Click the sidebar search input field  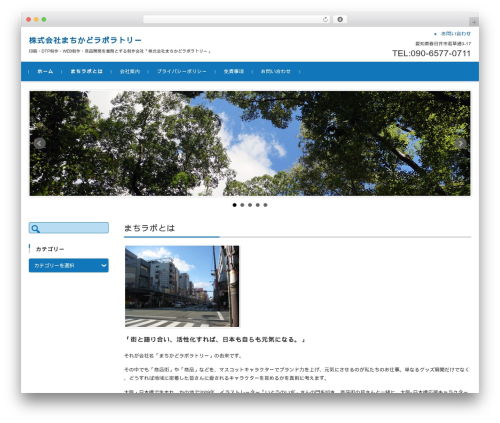(x=69, y=228)
